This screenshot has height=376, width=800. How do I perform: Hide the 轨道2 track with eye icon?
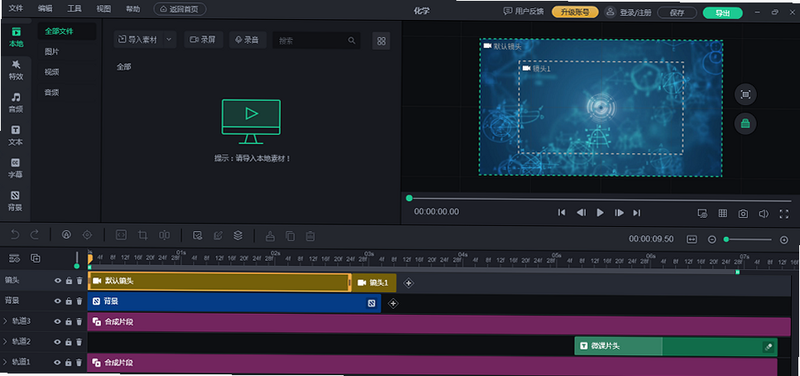click(x=58, y=342)
